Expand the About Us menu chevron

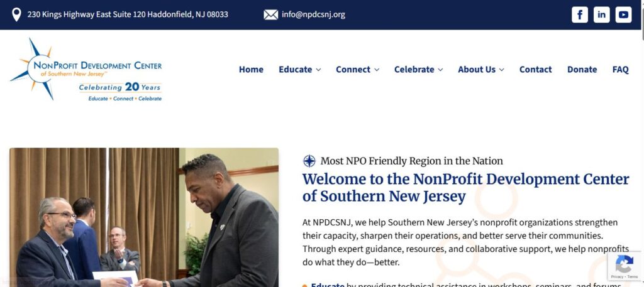point(501,70)
